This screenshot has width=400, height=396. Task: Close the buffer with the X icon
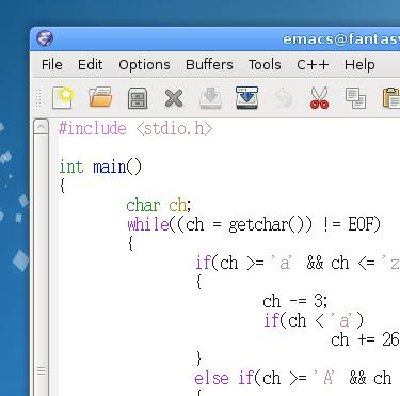point(173,98)
